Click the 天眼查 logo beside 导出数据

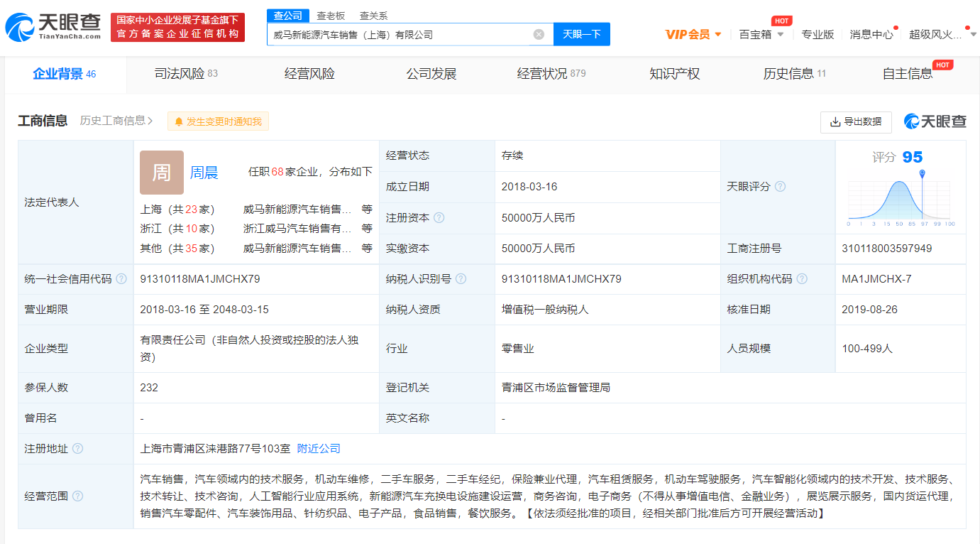point(935,121)
